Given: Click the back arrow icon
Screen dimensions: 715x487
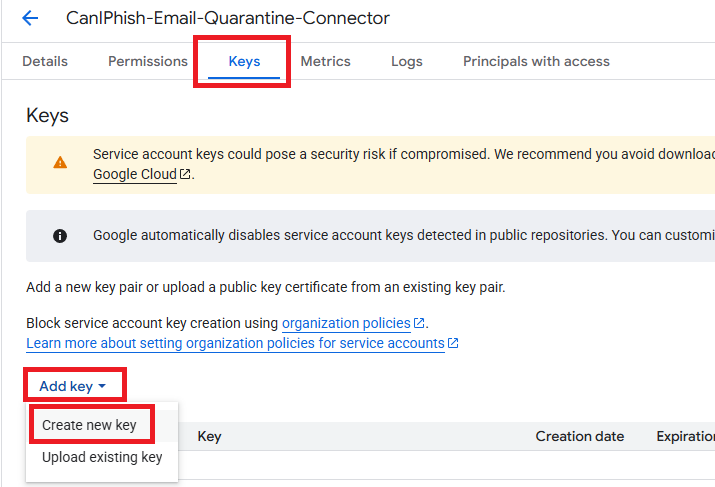Looking at the screenshot, I should (x=30, y=18).
